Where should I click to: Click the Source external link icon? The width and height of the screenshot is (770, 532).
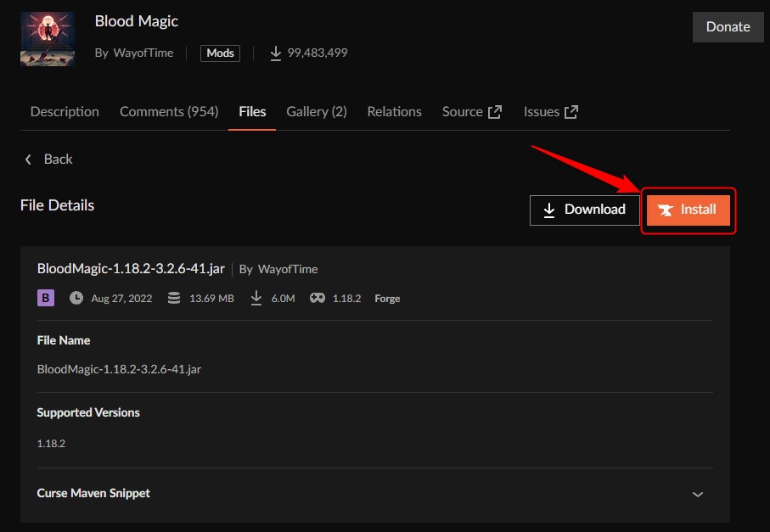coord(494,112)
